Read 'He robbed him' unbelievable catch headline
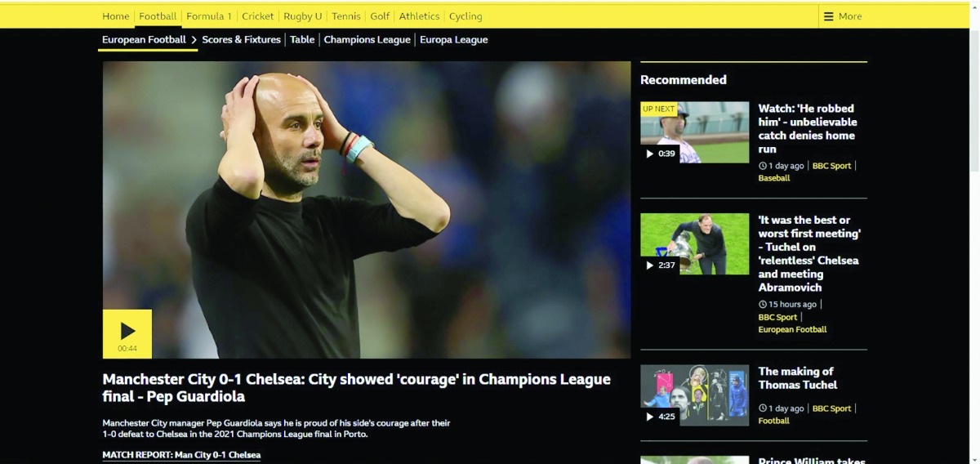 click(808, 129)
